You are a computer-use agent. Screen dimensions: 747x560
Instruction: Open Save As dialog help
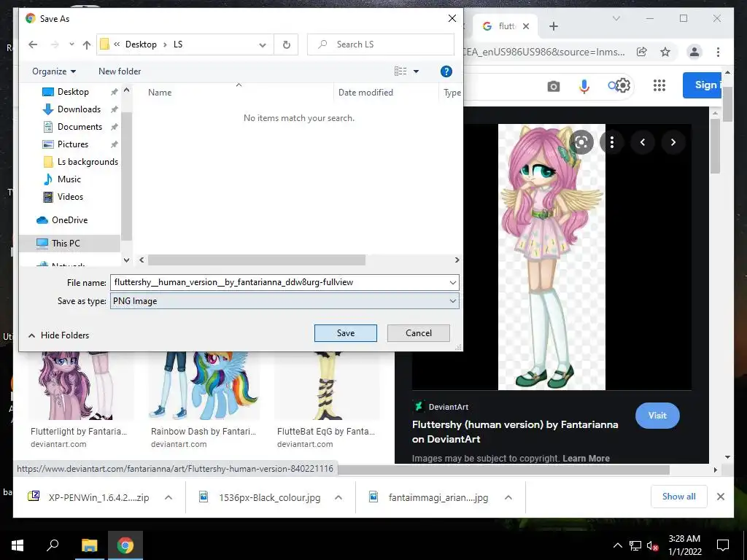446,71
